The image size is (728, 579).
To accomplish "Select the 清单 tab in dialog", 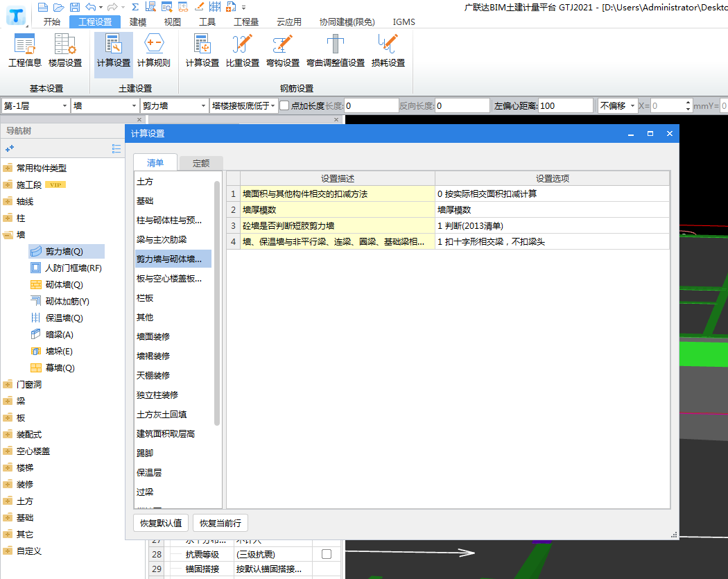I will pos(155,162).
